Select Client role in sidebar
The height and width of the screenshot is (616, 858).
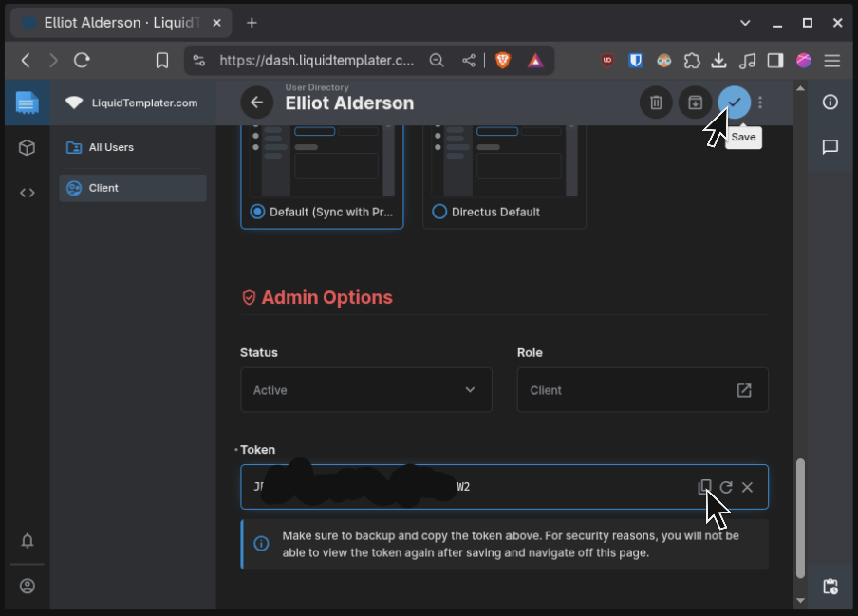[x=133, y=188]
